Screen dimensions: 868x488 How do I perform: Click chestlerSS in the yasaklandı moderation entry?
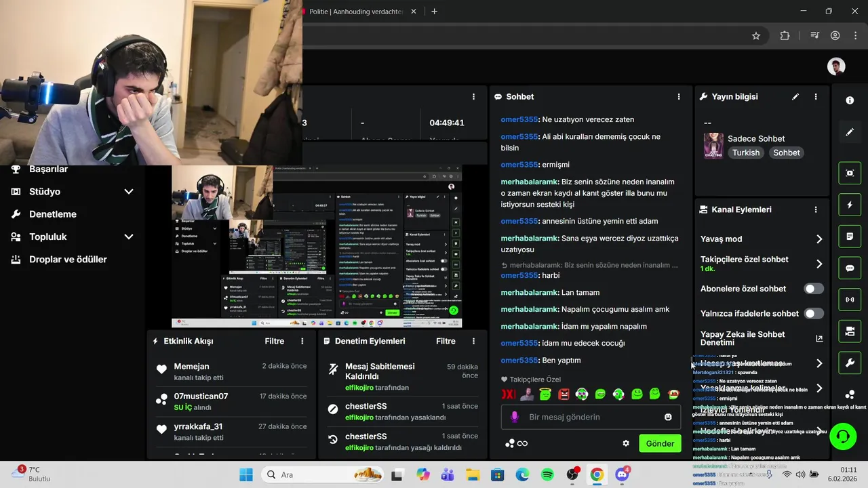point(366,407)
